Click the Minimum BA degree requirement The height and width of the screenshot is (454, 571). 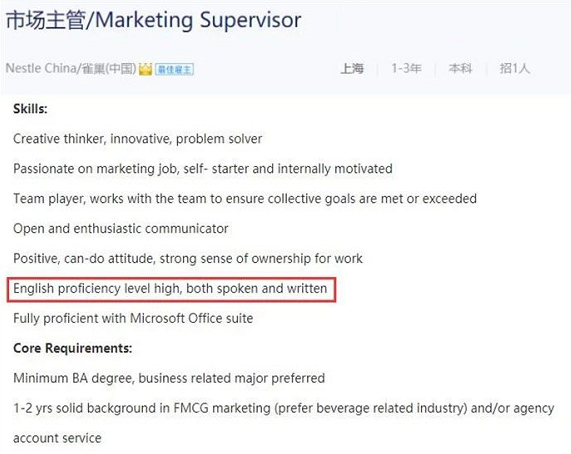pos(169,378)
